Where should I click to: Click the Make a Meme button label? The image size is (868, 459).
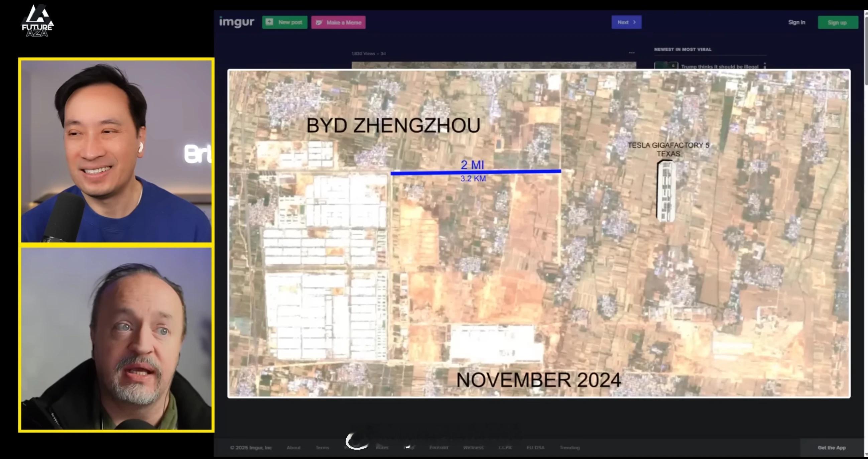click(344, 23)
